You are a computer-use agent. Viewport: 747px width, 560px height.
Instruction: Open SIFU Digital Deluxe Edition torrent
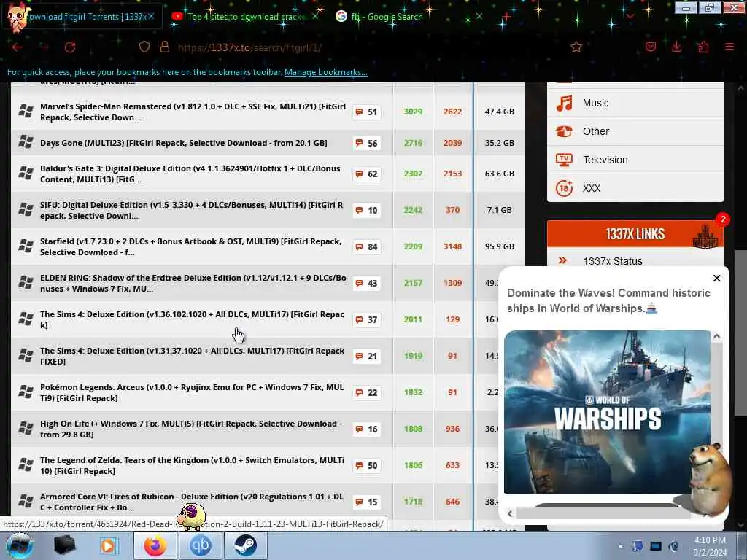[192, 210]
